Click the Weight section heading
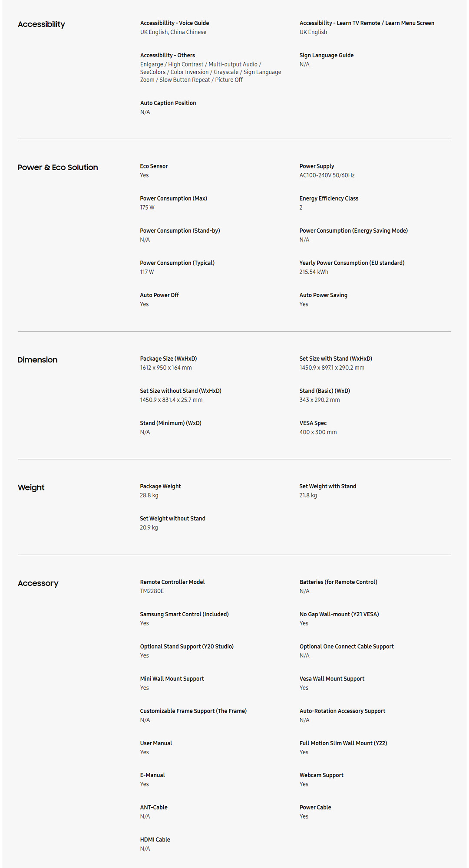Image resolution: width=469 pixels, height=868 pixels. coord(31,487)
